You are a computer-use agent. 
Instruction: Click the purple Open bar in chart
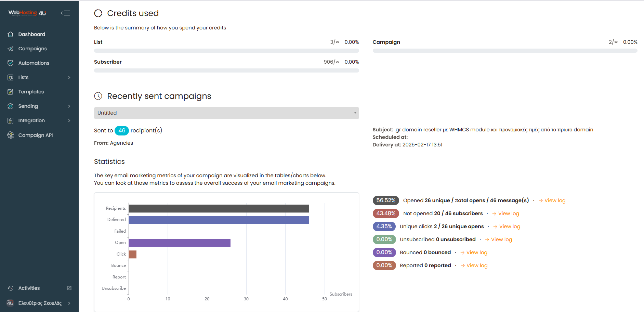[180, 243]
